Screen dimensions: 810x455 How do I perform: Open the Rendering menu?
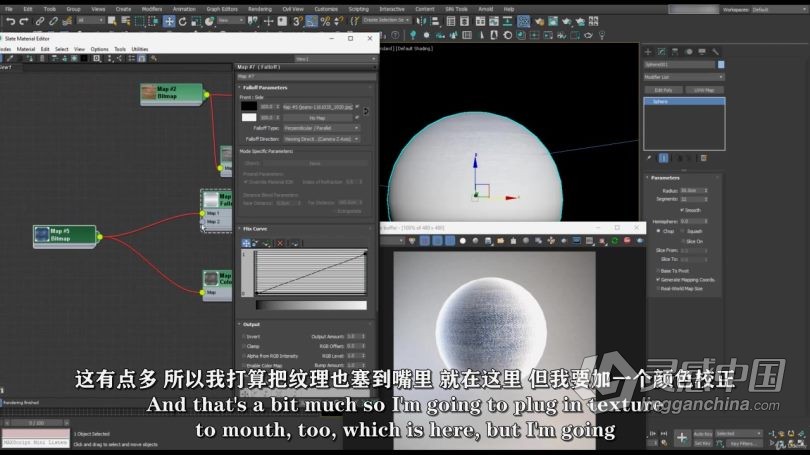[259, 9]
